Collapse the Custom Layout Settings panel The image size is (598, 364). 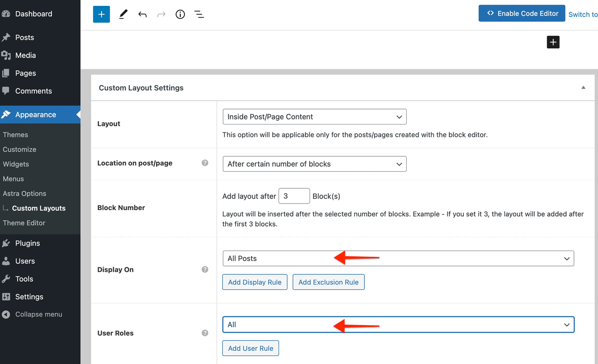click(x=583, y=88)
